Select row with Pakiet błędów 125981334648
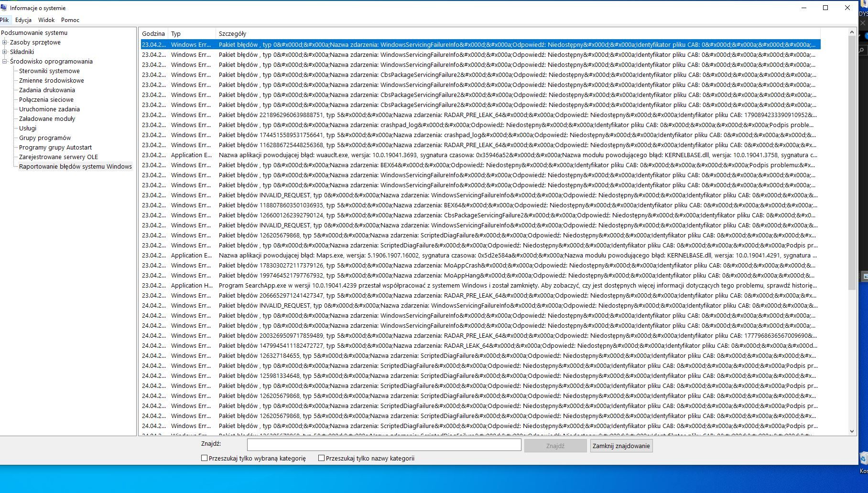 480,375
